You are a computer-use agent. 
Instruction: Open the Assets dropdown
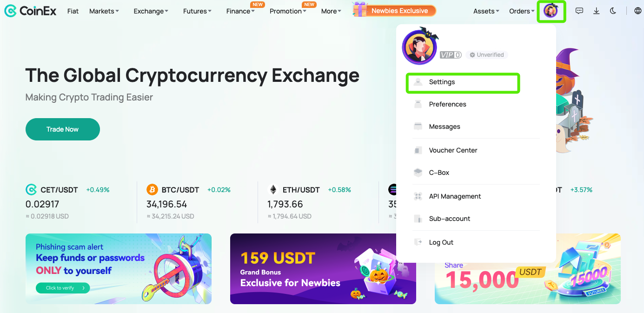pos(486,11)
